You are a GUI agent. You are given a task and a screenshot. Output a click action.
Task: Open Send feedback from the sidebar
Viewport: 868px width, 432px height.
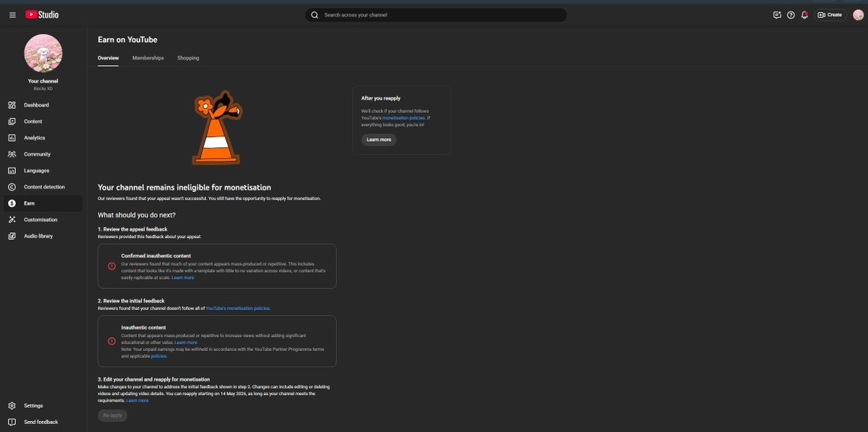point(43,422)
